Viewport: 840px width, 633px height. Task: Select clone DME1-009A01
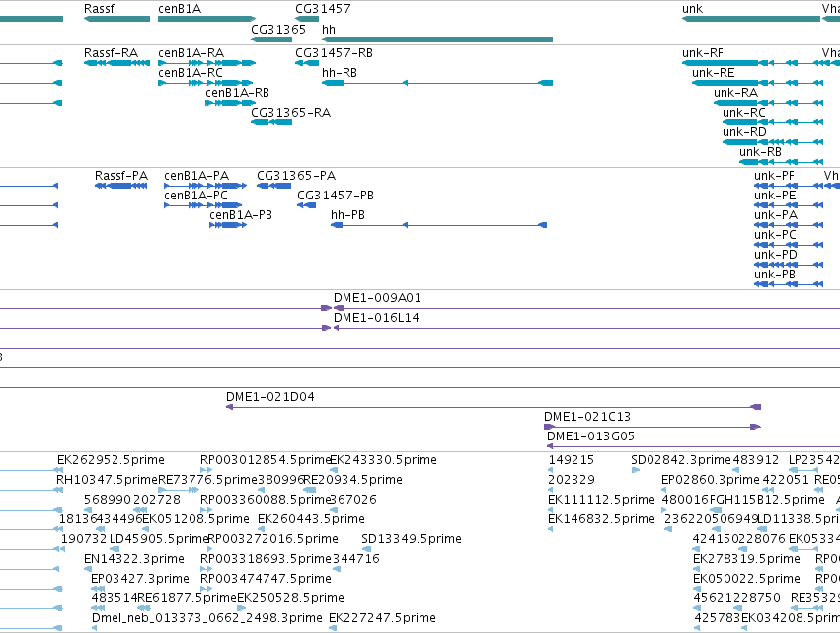[x=586, y=308]
